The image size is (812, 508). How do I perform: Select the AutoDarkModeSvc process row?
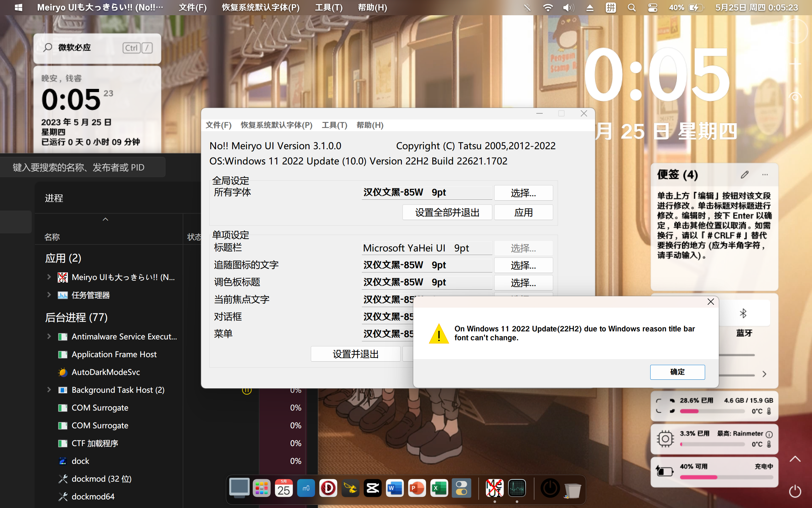pyautogui.click(x=109, y=372)
